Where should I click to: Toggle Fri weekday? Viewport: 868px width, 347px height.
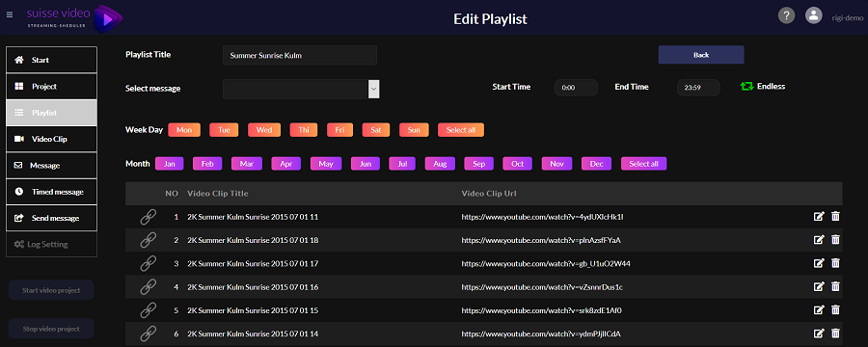(x=339, y=130)
